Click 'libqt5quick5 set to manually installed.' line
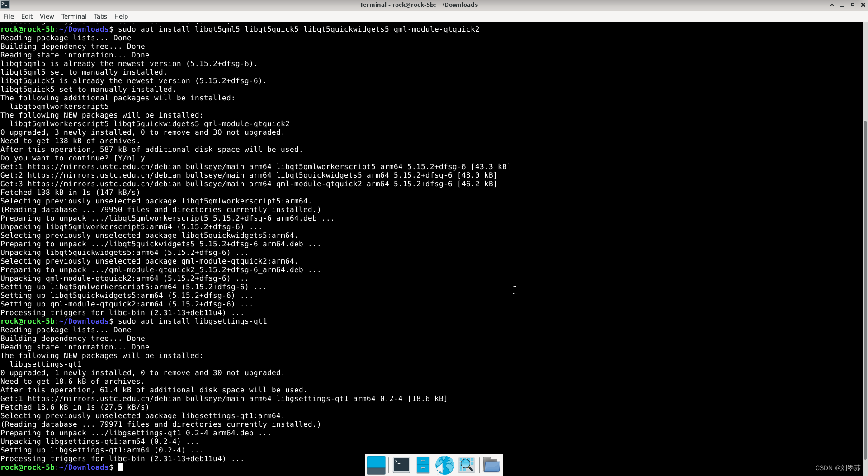Screen dimensions: 868x476 pyautogui.click(x=89, y=90)
